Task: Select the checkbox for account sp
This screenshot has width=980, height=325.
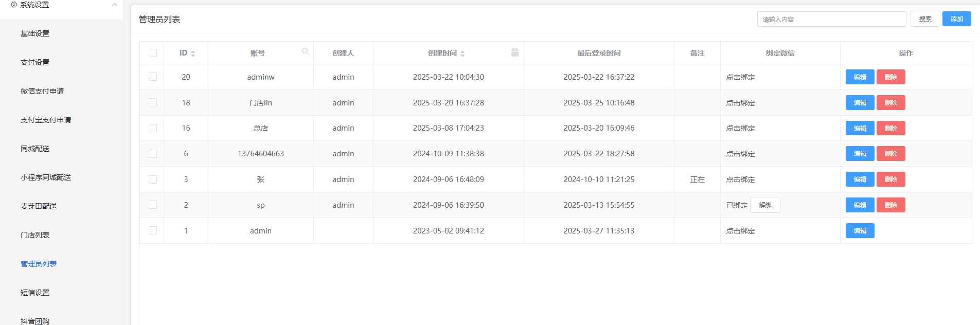Action: point(153,205)
